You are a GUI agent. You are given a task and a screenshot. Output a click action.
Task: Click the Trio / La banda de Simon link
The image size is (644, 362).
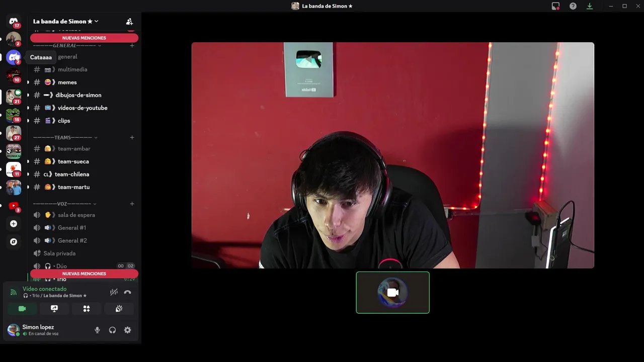[x=55, y=296]
